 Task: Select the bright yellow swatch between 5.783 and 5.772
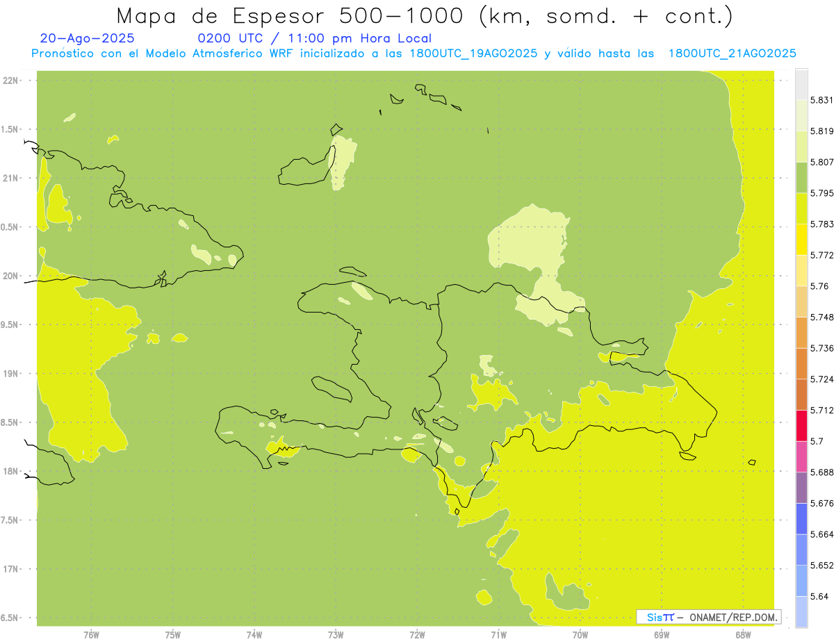pos(801,240)
